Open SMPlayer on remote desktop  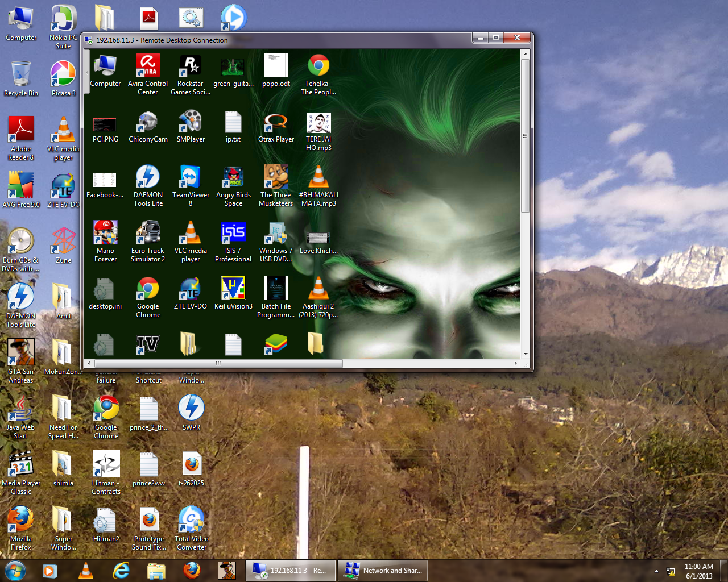(191, 120)
